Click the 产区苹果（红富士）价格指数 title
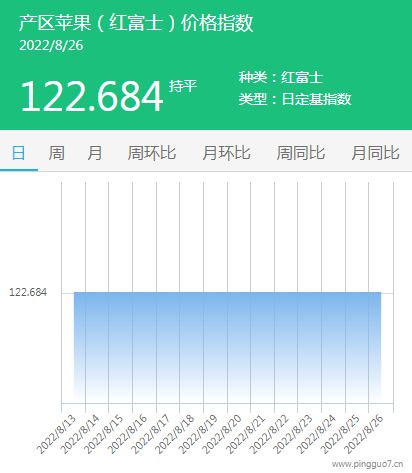Image resolution: width=412 pixels, height=473 pixels. pyautogui.click(x=136, y=23)
